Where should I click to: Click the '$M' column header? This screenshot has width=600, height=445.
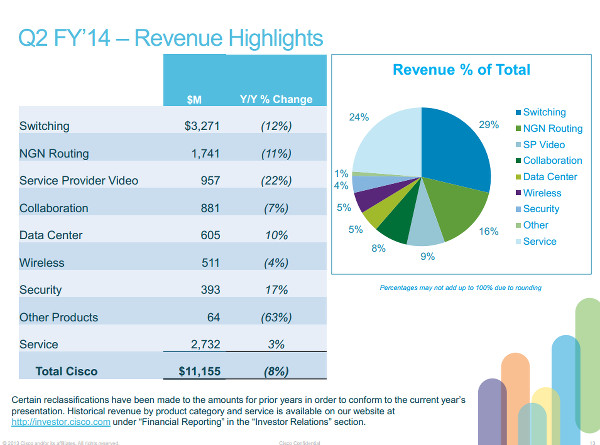(x=194, y=100)
